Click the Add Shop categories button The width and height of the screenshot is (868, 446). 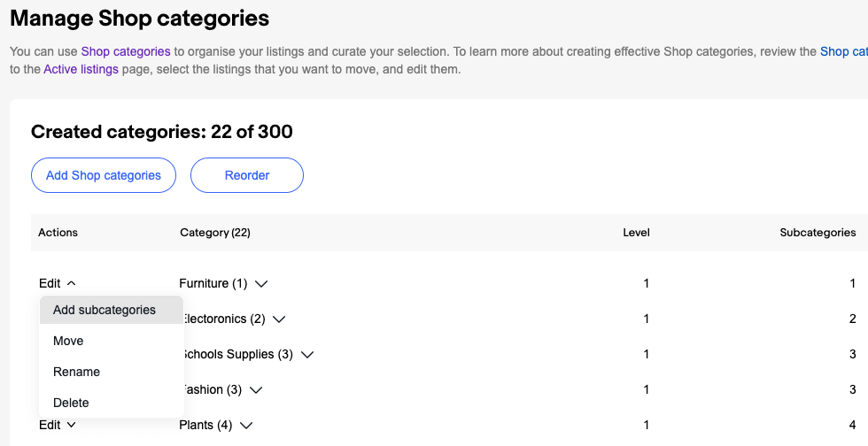pos(104,175)
